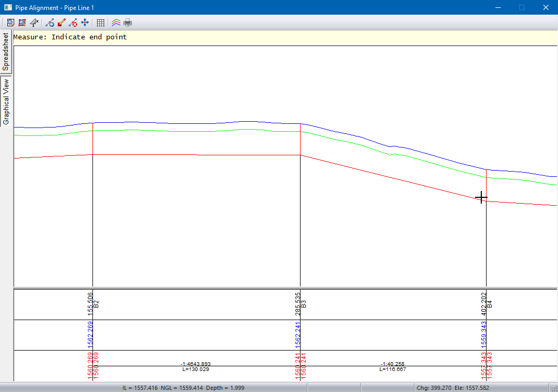Viewport: 558px width, 392px height.
Task: Select the Graphical View tab
Action: [x=6, y=102]
